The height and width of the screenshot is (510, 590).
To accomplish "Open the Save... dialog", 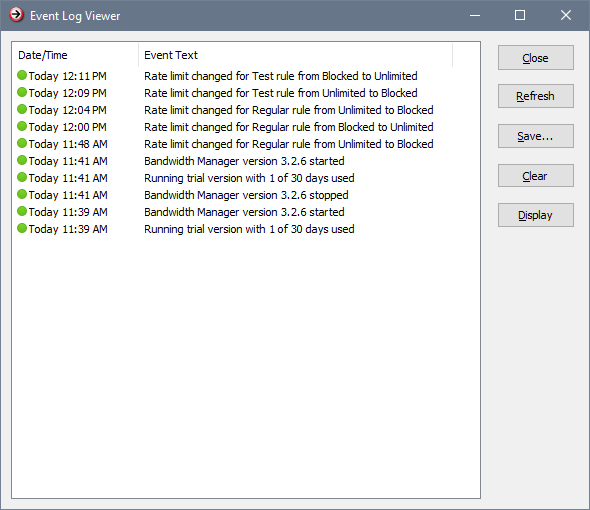I will point(535,136).
